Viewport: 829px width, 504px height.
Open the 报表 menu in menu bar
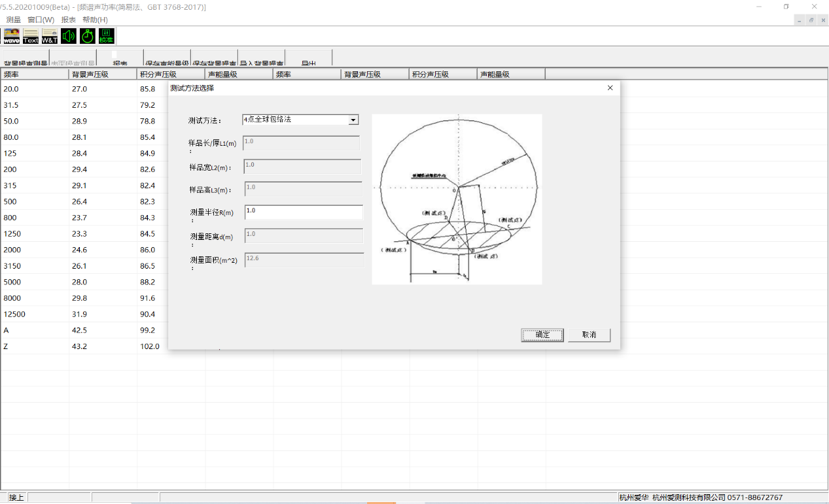[68, 20]
